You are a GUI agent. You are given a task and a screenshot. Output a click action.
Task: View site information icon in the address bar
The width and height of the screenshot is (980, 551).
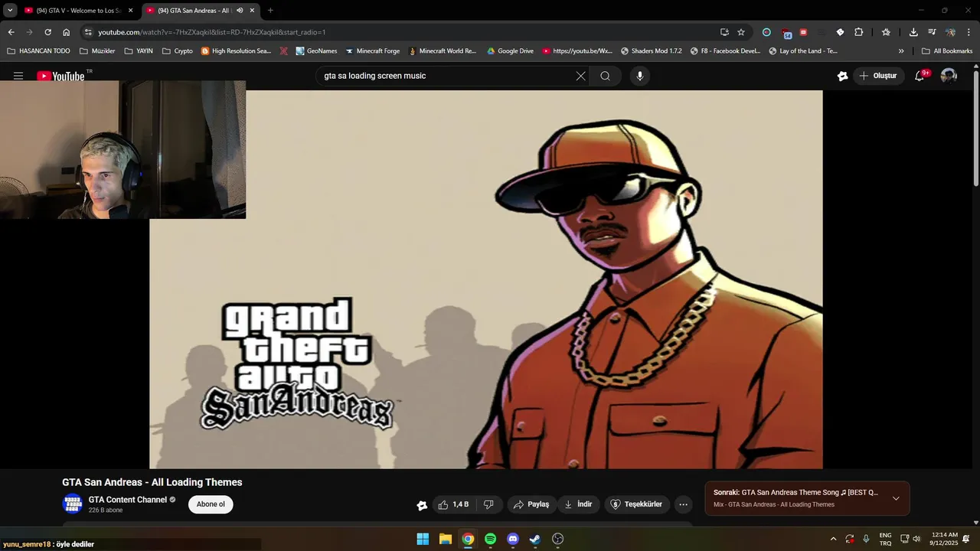coord(88,32)
